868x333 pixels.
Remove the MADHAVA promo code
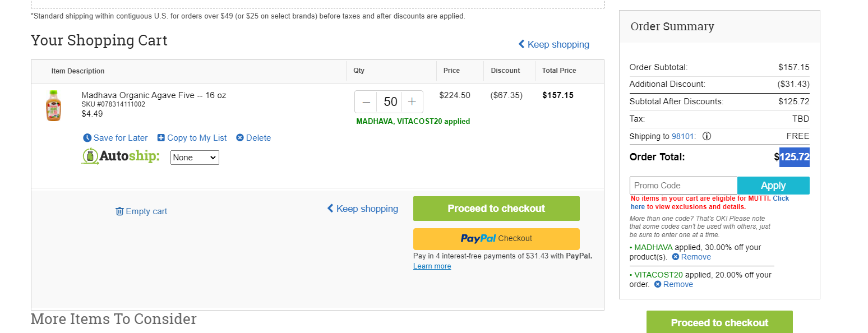click(x=691, y=257)
